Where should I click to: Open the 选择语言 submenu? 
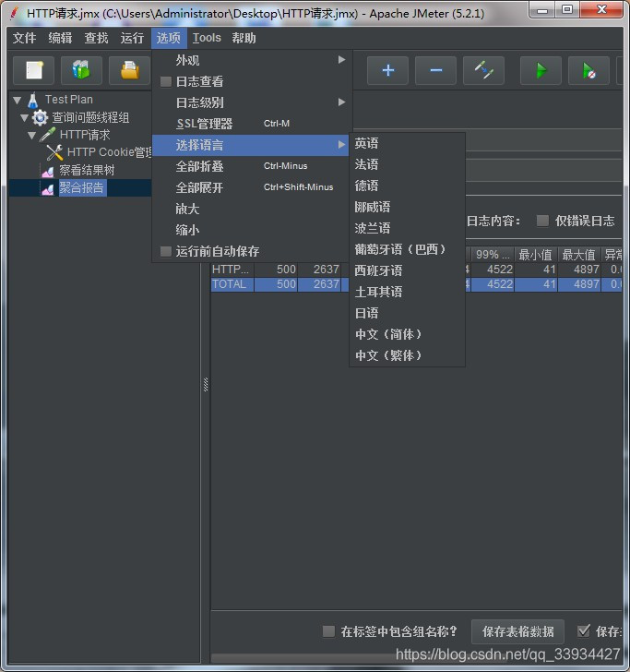(x=251, y=145)
